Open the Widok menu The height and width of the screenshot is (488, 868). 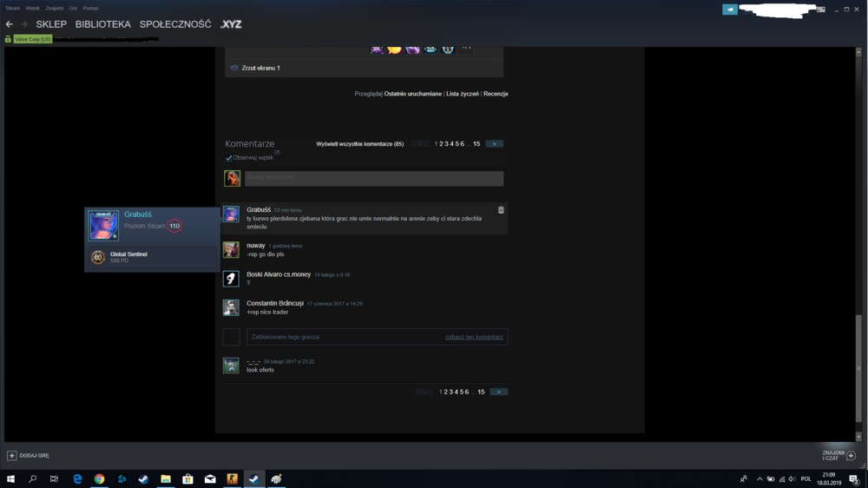pyautogui.click(x=32, y=9)
